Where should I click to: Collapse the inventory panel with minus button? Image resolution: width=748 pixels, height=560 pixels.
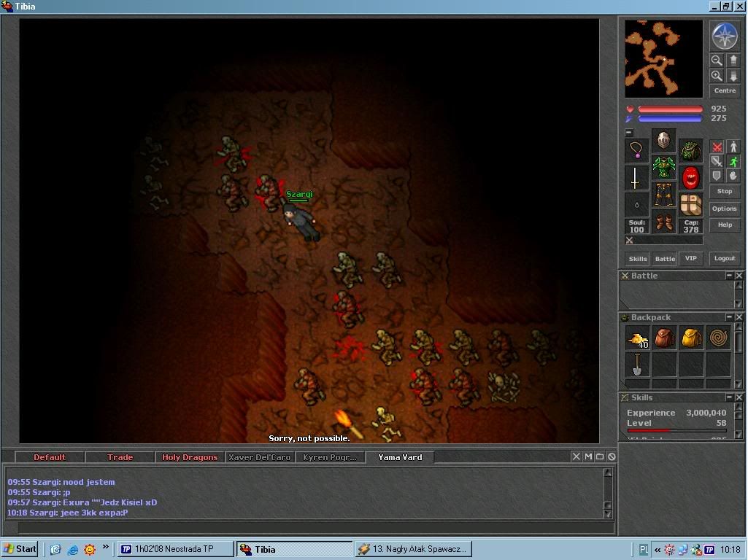(629, 133)
